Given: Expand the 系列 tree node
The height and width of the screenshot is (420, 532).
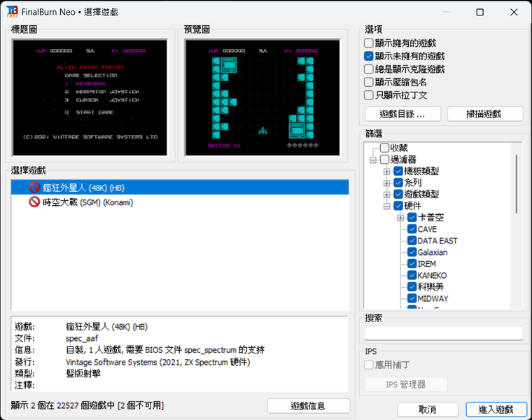Looking at the screenshot, I should [386, 183].
